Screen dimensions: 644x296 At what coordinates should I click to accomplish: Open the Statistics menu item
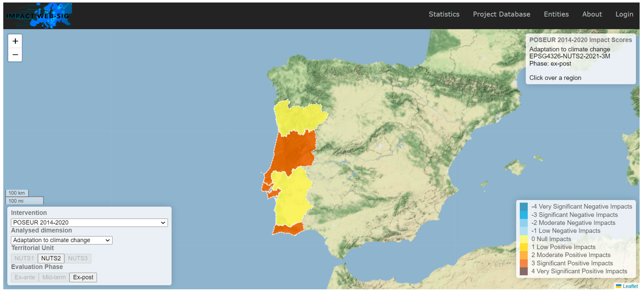pos(444,14)
